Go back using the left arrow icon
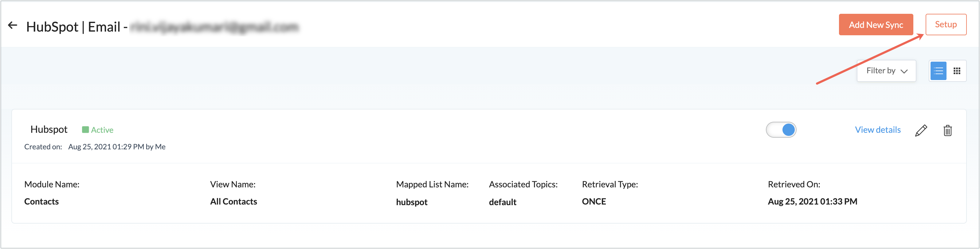The image size is (980, 249). pos(13,25)
